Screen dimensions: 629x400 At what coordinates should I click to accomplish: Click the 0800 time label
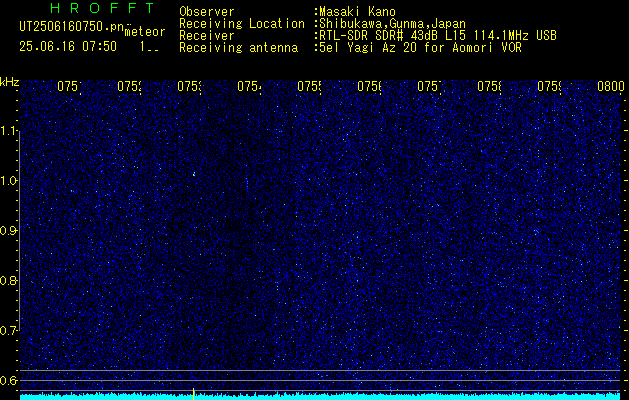611,86
